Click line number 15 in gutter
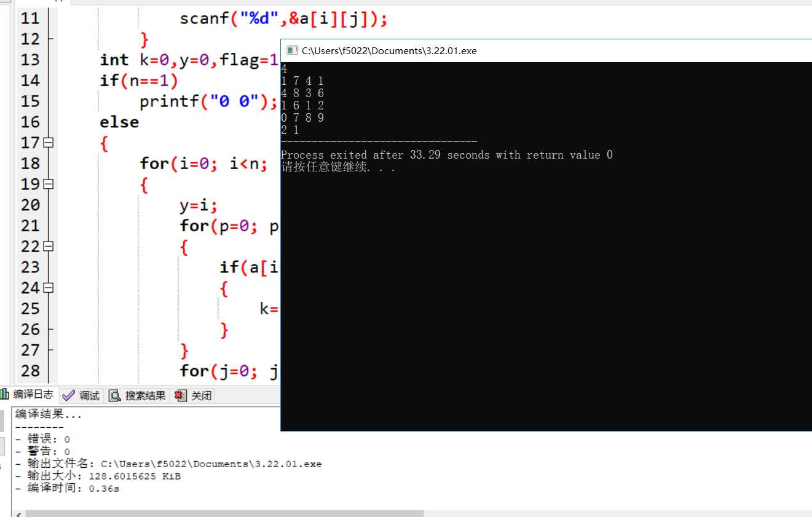The image size is (812, 517). point(30,101)
